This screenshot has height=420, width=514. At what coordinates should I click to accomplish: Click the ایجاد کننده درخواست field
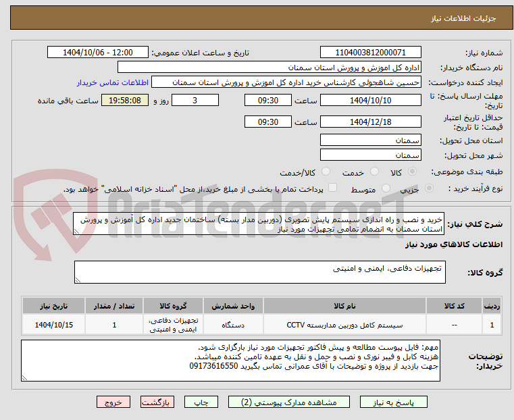tap(286, 82)
